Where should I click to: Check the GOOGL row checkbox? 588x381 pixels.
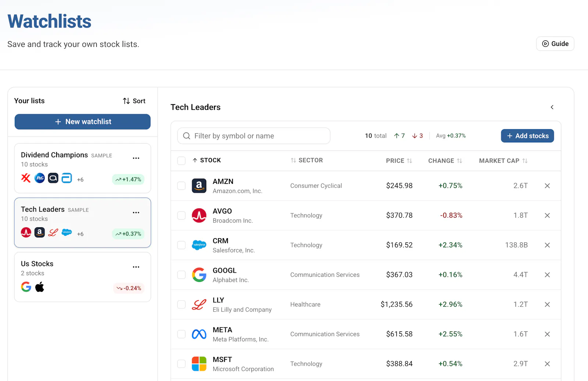pyautogui.click(x=182, y=275)
